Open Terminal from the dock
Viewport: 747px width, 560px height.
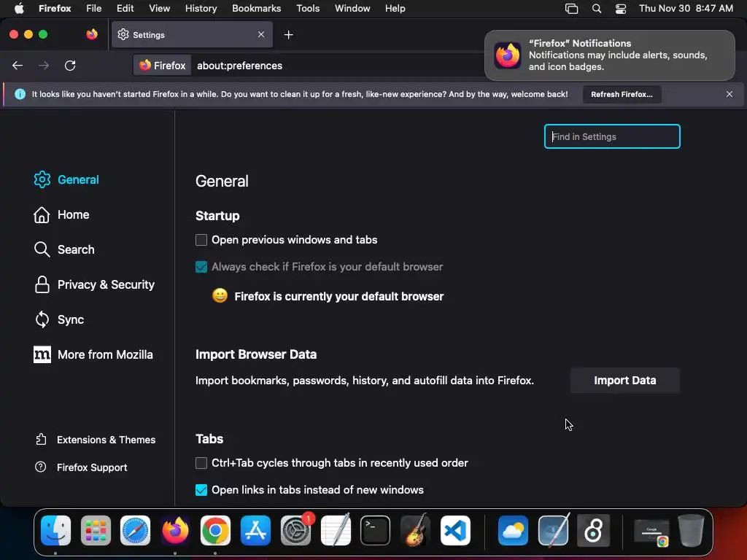(x=376, y=530)
